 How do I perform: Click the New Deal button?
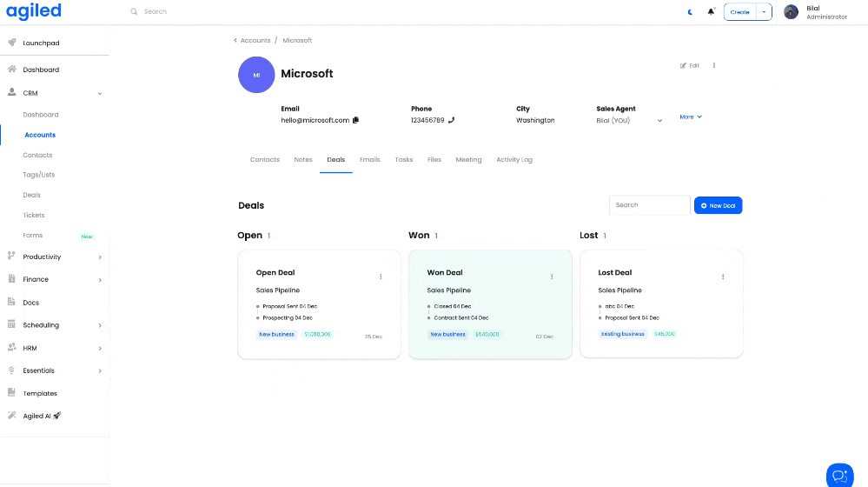pyautogui.click(x=718, y=205)
